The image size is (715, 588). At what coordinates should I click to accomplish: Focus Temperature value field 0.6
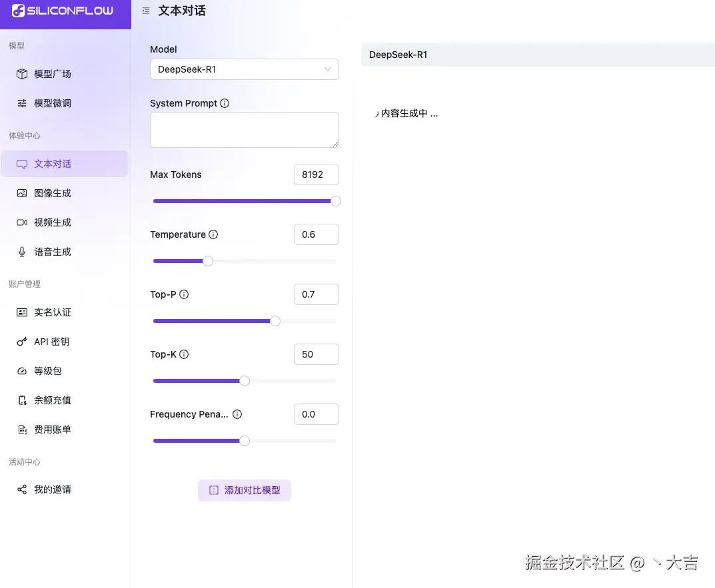coord(317,234)
